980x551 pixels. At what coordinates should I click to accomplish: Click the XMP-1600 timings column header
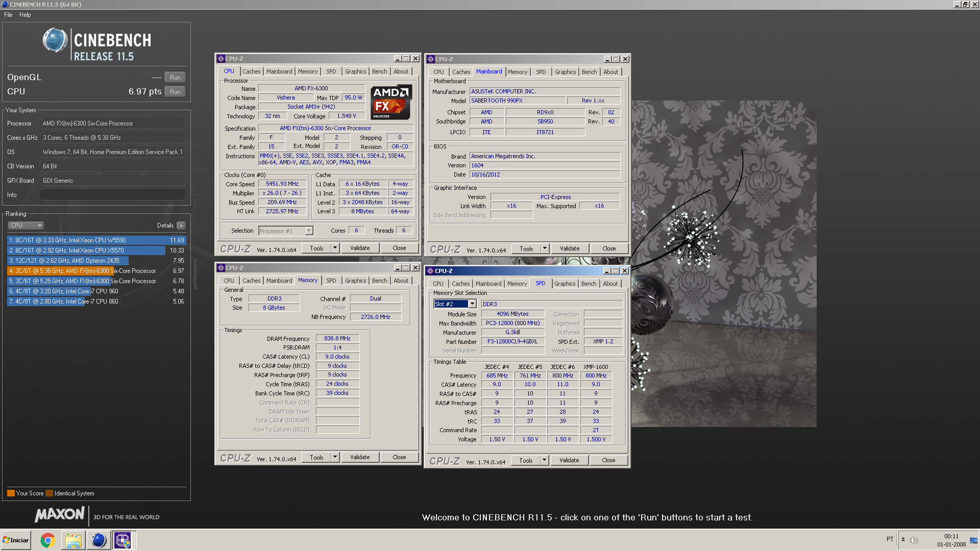596,367
